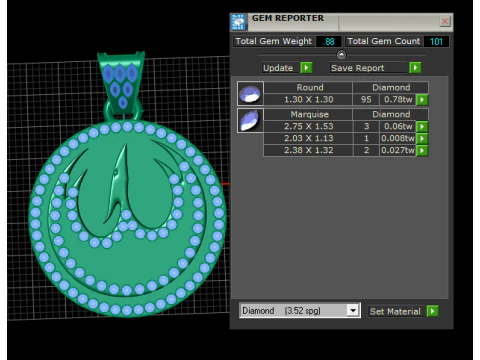The height and width of the screenshot is (360, 480).
Task: Click the Round shape header cell
Action: pos(309,87)
